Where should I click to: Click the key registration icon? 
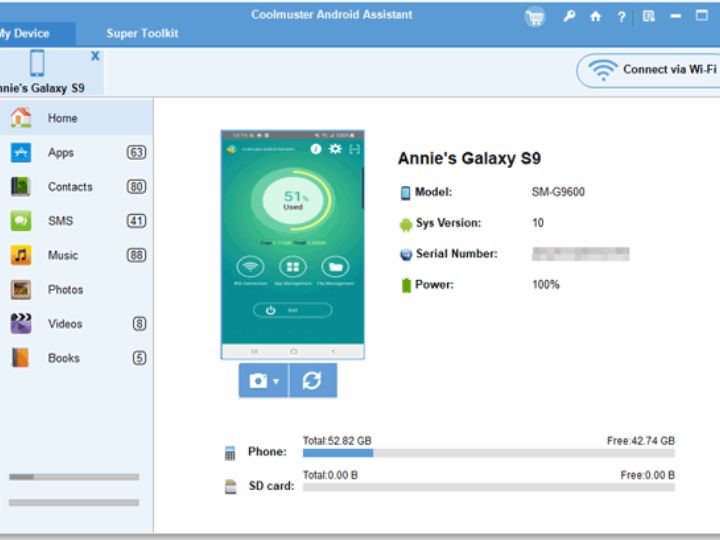click(x=569, y=17)
